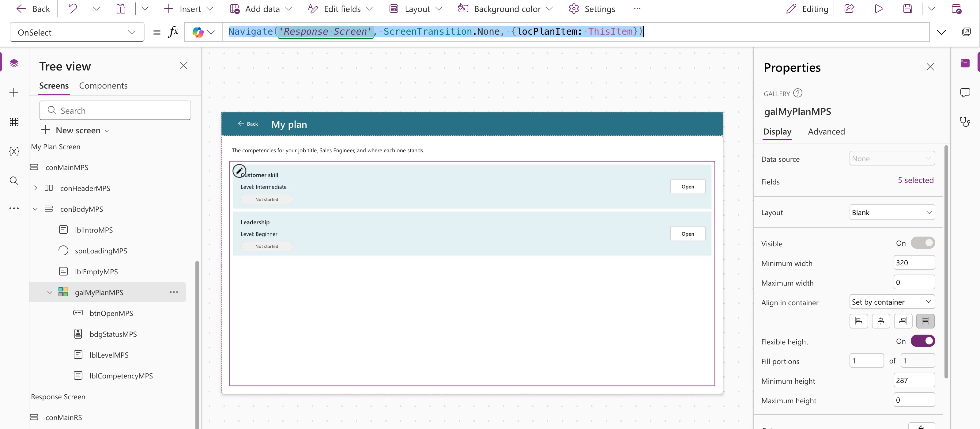
Task: Click Open button for Customer skill
Action: pyautogui.click(x=688, y=187)
